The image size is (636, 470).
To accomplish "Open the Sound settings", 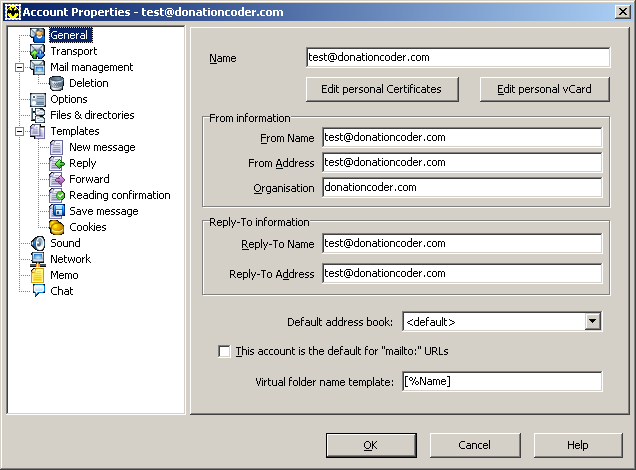I will pos(65,243).
